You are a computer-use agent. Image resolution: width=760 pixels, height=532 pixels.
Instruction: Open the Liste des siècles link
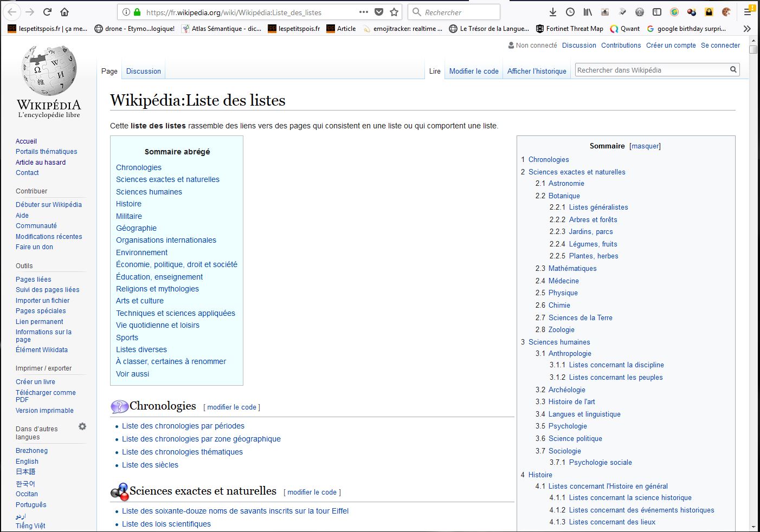click(150, 465)
